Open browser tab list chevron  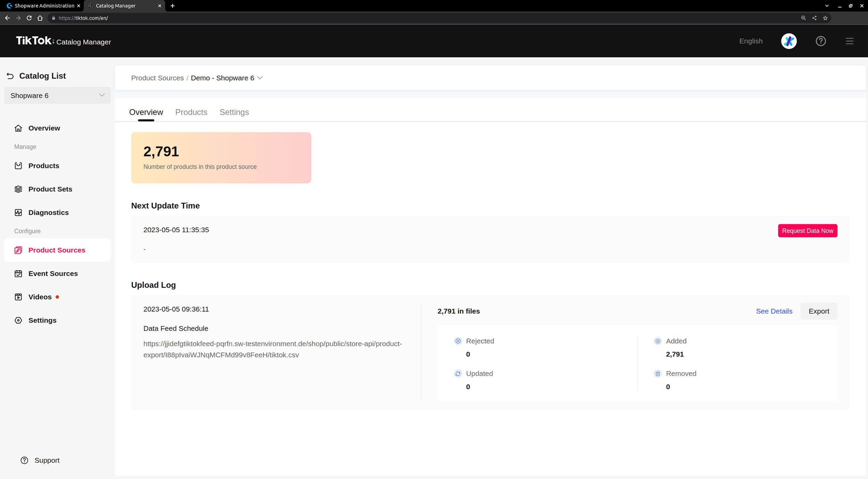click(x=827, y=6)
